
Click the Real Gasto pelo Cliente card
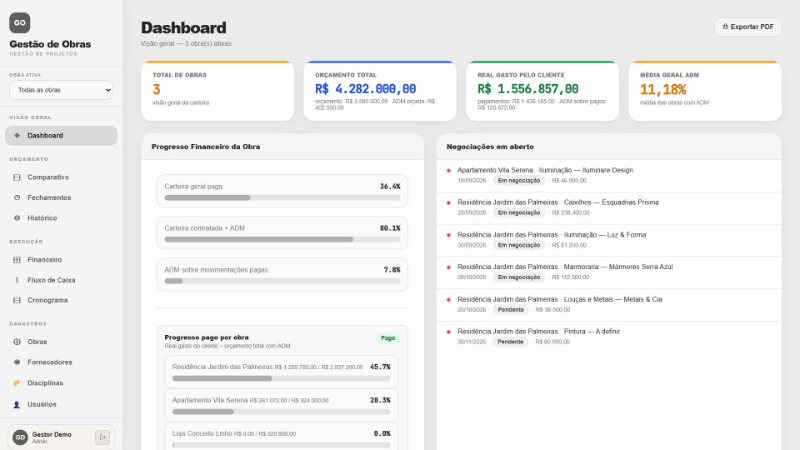point(542,91)
